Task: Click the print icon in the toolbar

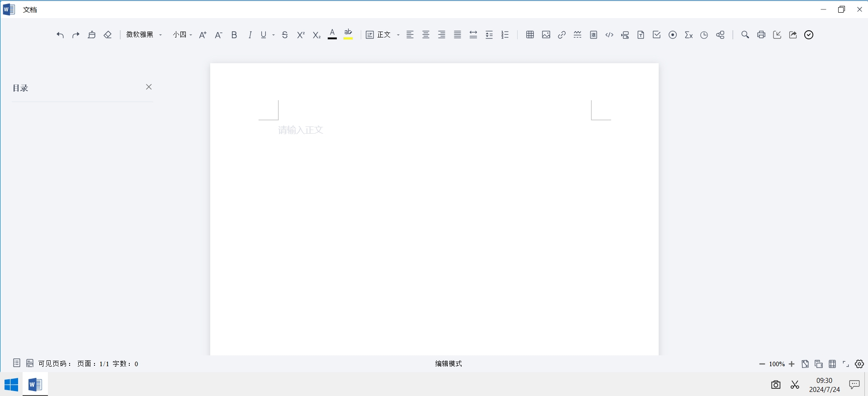Action: [761, 35]
